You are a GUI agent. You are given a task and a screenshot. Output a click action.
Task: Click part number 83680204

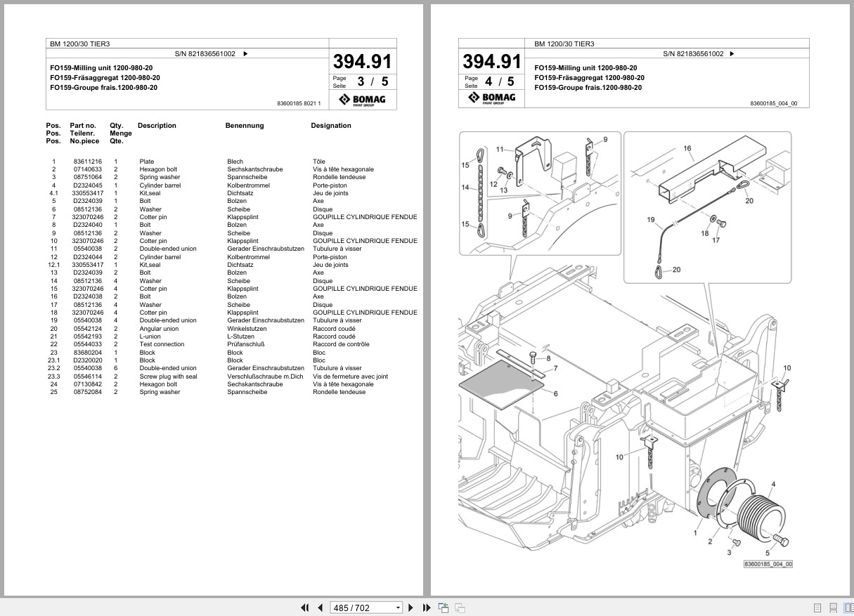[x=87, y=353]
